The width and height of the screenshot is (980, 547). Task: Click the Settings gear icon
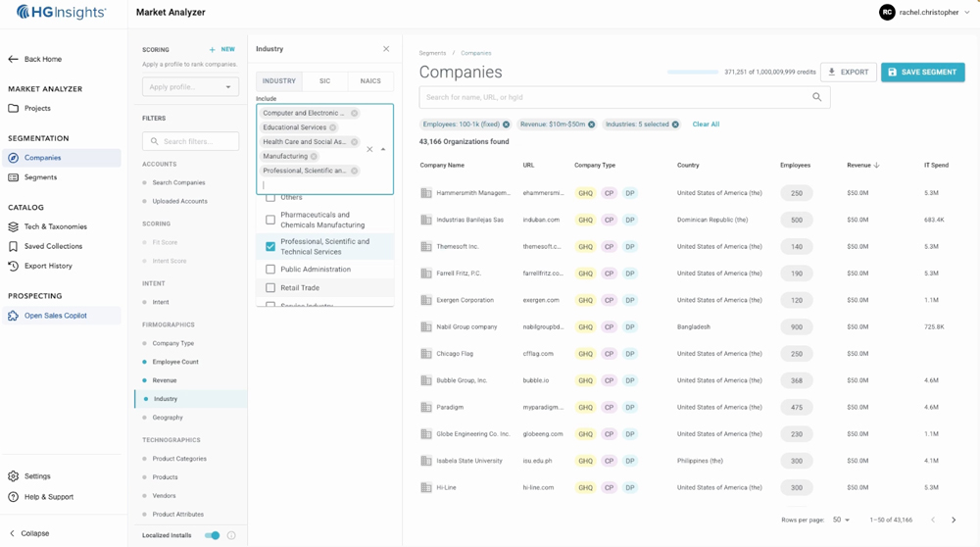pos(13,476)
